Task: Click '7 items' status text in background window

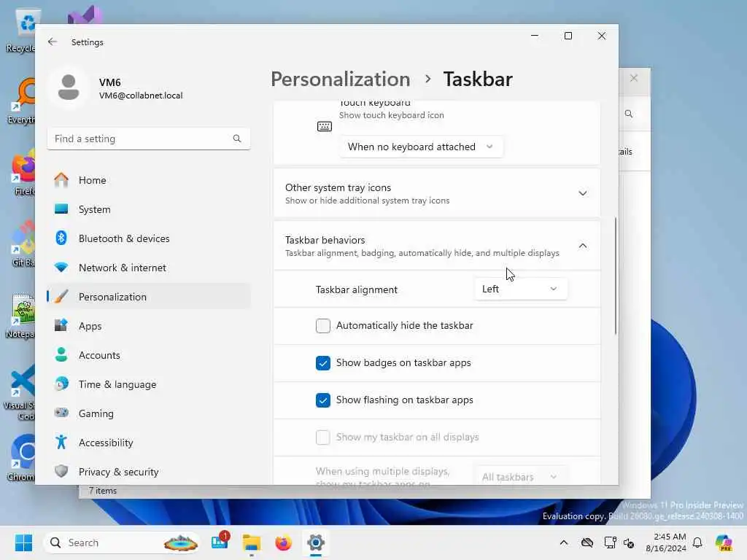Action: pos(102,491)
